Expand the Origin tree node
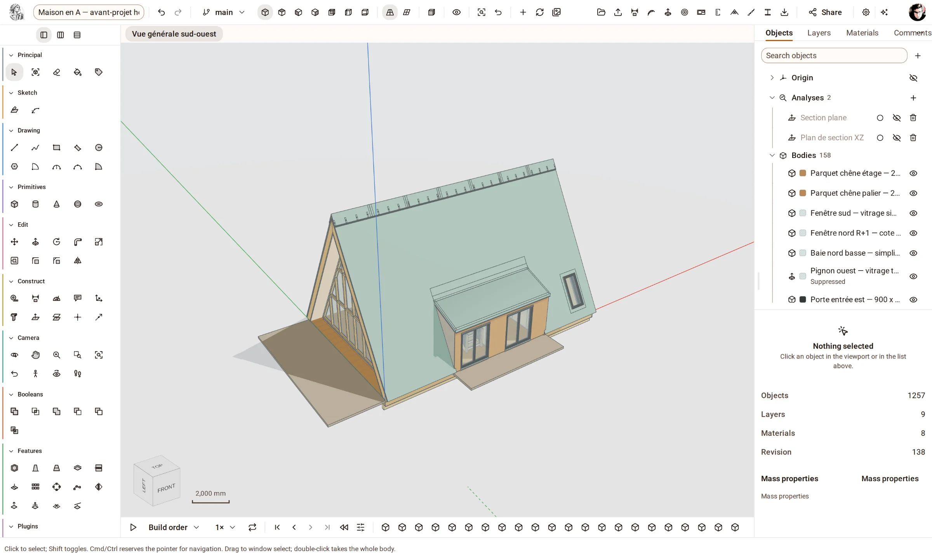Viewport: 932px width, 560px height. (x=772, y=78)
